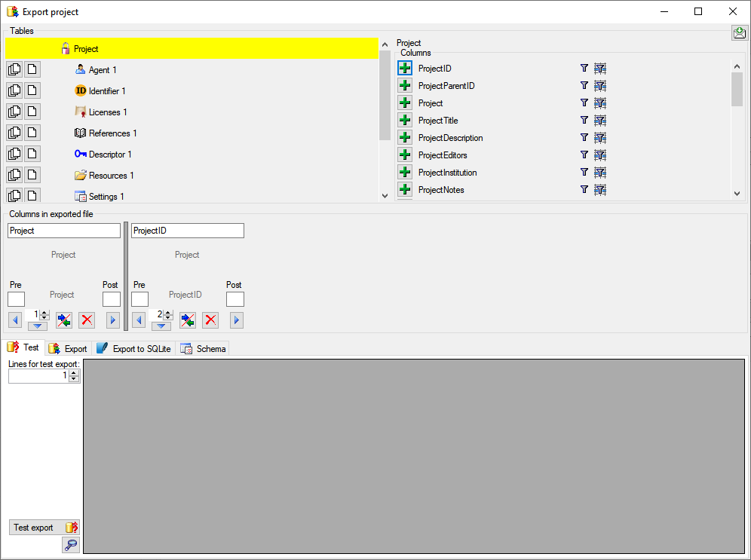Switch to the Test tab
The width and height of the screenshot is (751, 560).
tap(23, 347)
